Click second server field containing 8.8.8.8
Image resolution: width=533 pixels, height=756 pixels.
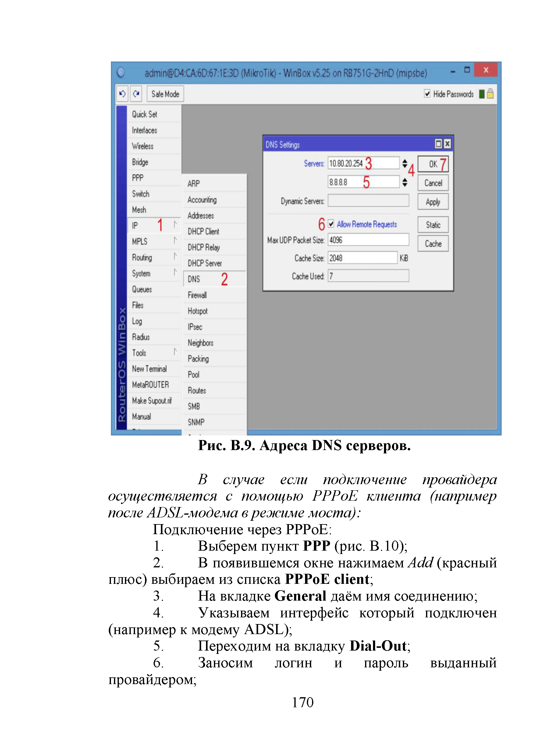pyautogui.click(x=364, y=182)
